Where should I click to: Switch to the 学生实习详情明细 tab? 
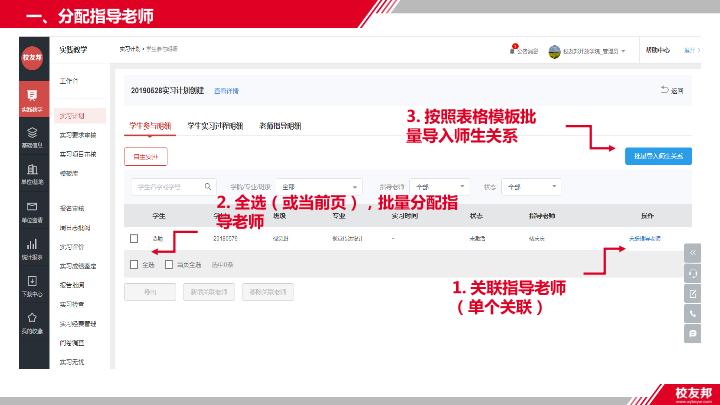point(215,126)
